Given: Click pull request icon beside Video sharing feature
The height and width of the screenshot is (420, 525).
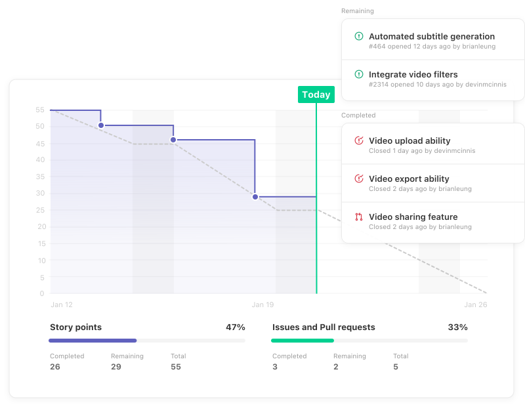Looking at the screenshot, I should pyautogui.click(x=359, y=217).
